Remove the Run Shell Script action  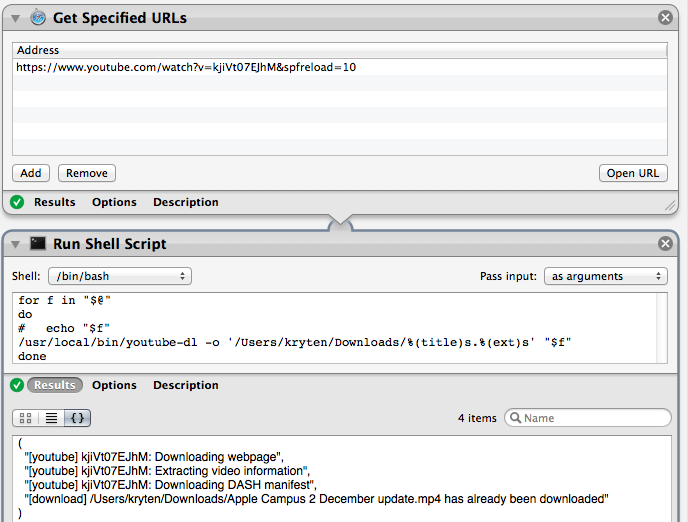(665, 243)
